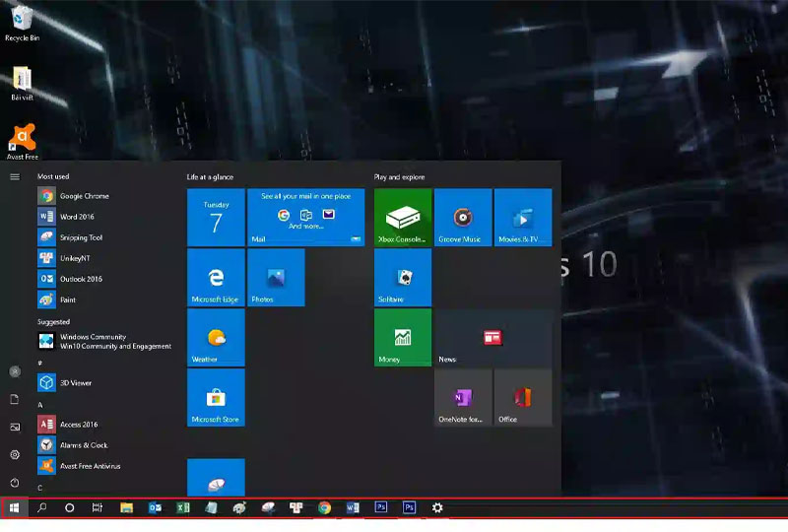Image resolution: width=788 pixels, height=532 pixels.
Task: Open the Microsoft Edge tile
Action: (216, 277)
